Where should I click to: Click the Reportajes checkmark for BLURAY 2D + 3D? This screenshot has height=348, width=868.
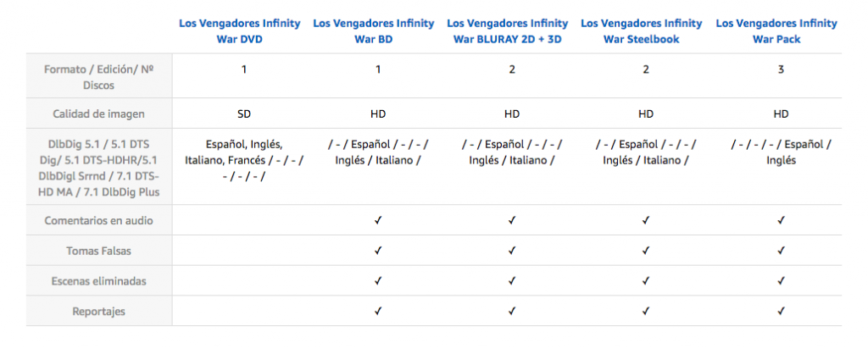512,312
